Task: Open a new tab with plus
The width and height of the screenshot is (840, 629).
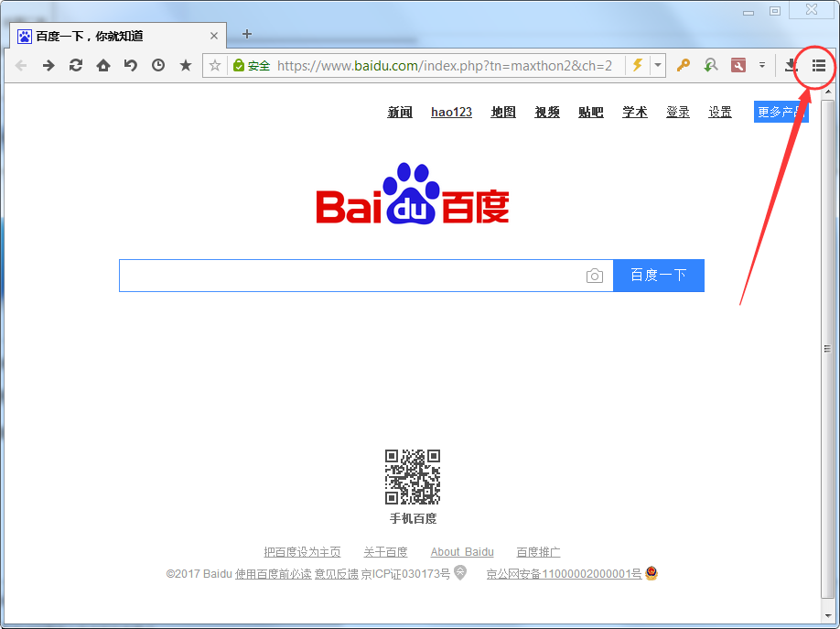Action: tap(247, 34)
